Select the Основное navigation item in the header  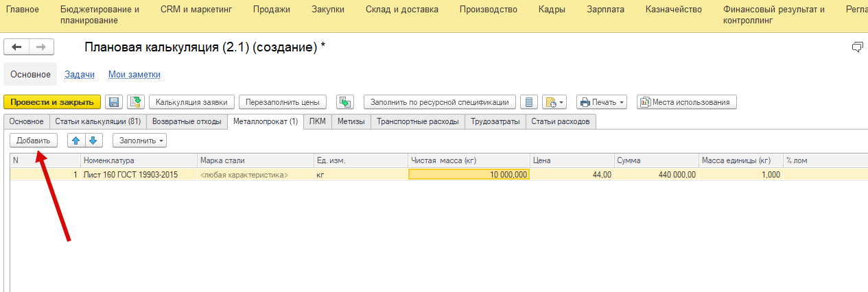(30, 74)
